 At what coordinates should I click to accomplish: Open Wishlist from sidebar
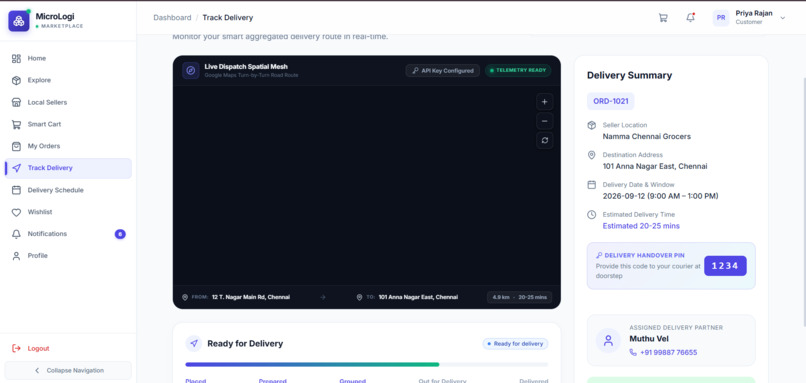(68, 212)
